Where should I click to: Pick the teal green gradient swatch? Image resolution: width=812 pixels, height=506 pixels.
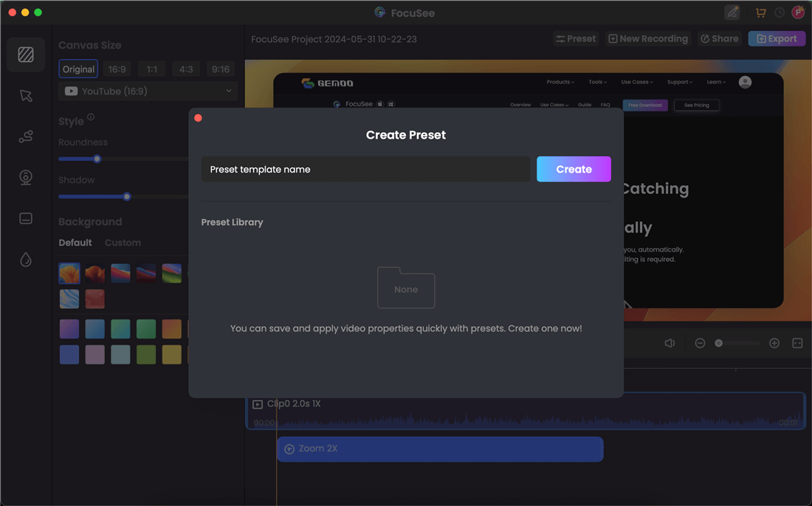pyautogui.click(x=120, y=329)
